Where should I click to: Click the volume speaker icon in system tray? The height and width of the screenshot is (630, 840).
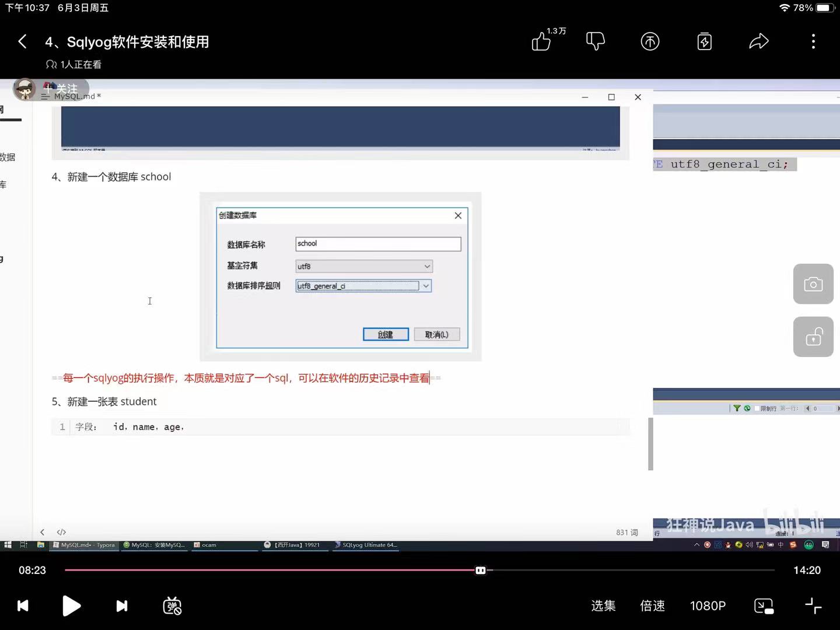point(749,545)
